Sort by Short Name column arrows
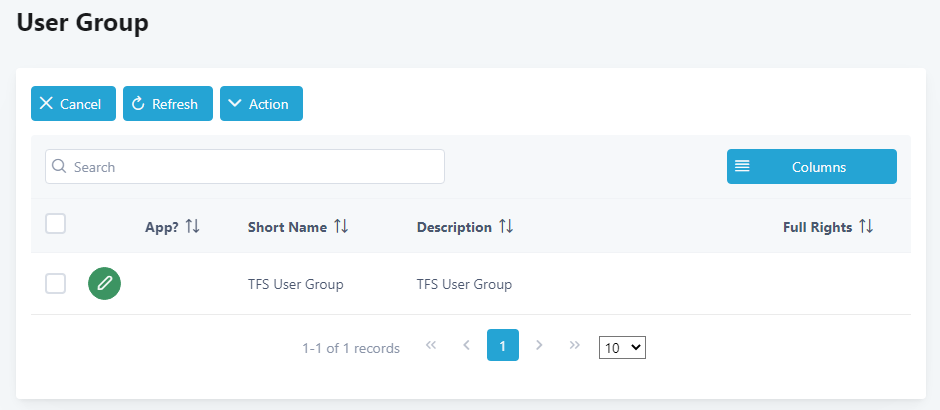The image size is (940, 410). [x=341, y=227]
